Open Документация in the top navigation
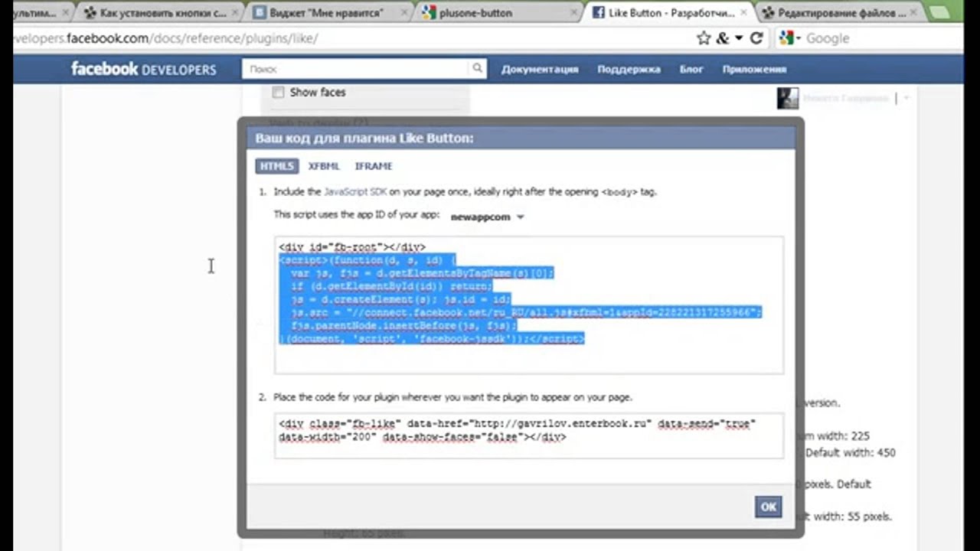 pos(540,69)
